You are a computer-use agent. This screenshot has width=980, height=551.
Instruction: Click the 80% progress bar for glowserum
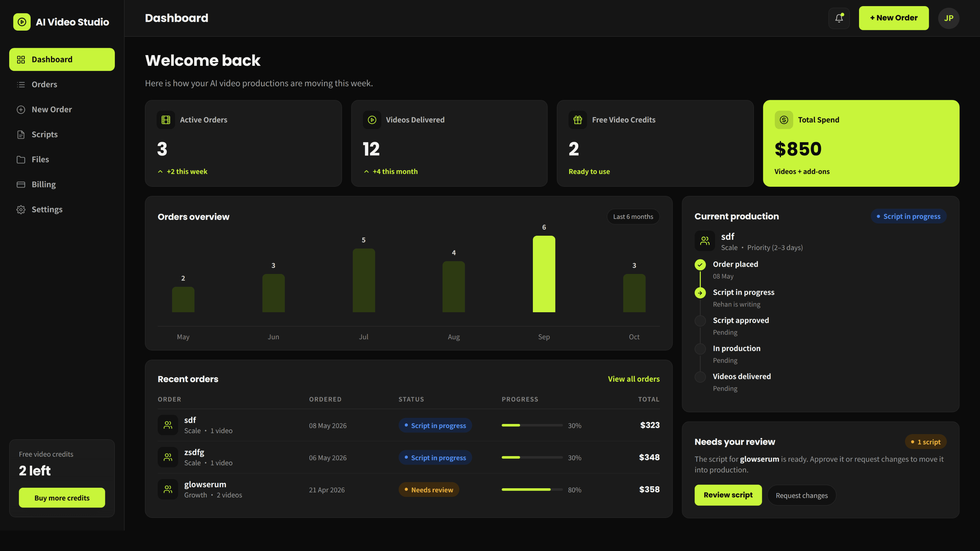click(532, 489)
